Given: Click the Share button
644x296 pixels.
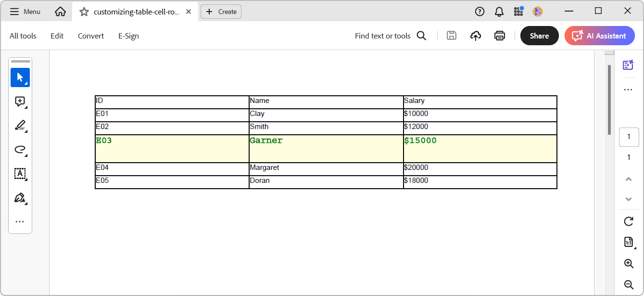Looking at the screenshot, I should [x=540, y=36].
